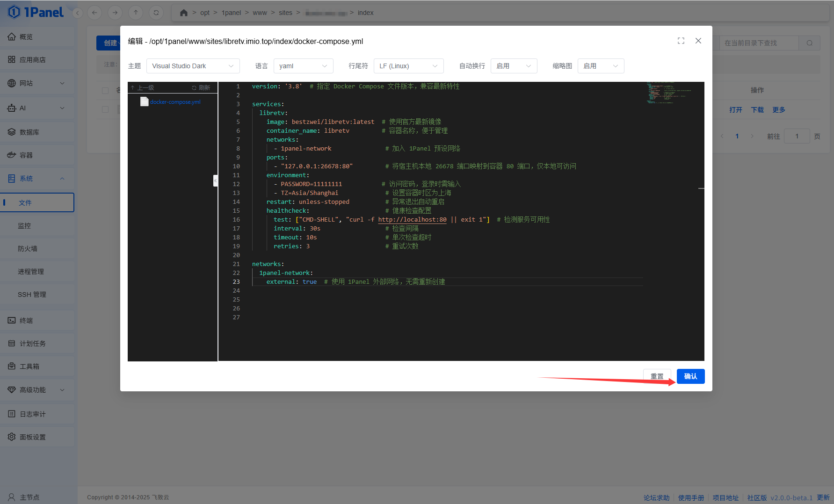Open the 工具箱 toolbox
This screenshot has height=504, width=834.
[37, 367]
